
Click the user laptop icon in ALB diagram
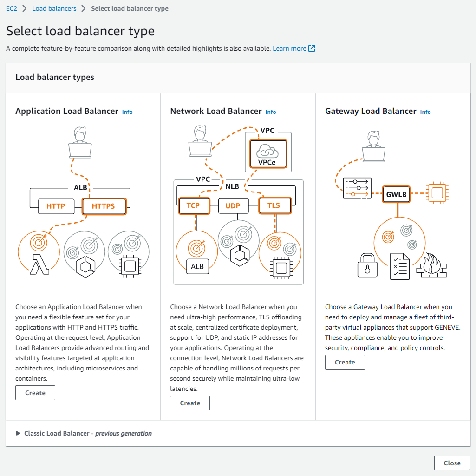pyautogui.click(x=80, y=142)
